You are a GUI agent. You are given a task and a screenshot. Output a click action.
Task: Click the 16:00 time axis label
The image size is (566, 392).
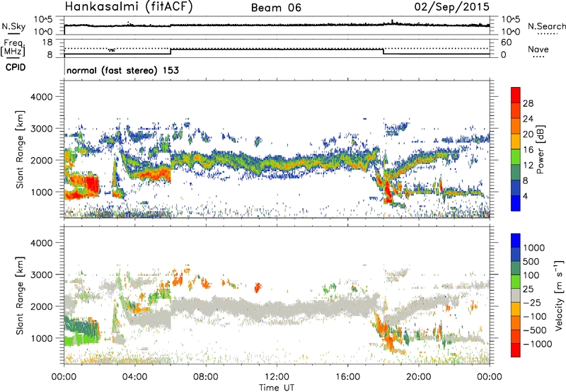pyautogui.click(x=347, y=377)
